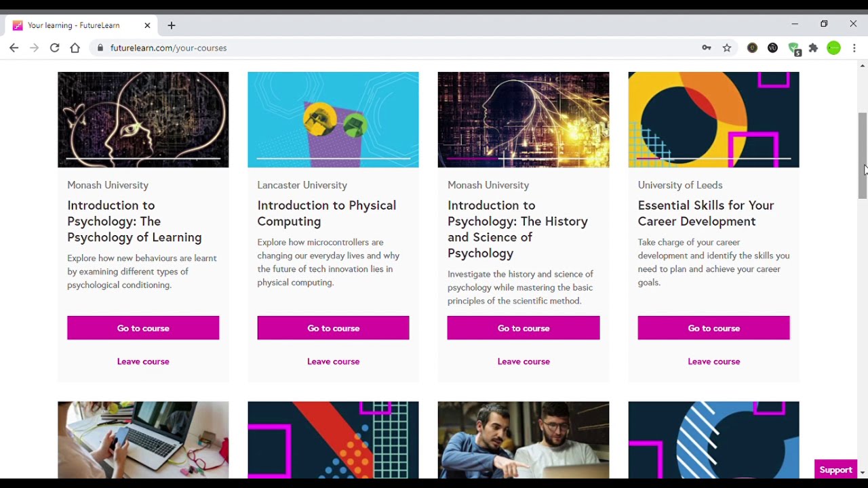The height and width of the screenshot is (488, 868).
Task: Go to History and Science of Psychology course
Action: pos(524,328)
